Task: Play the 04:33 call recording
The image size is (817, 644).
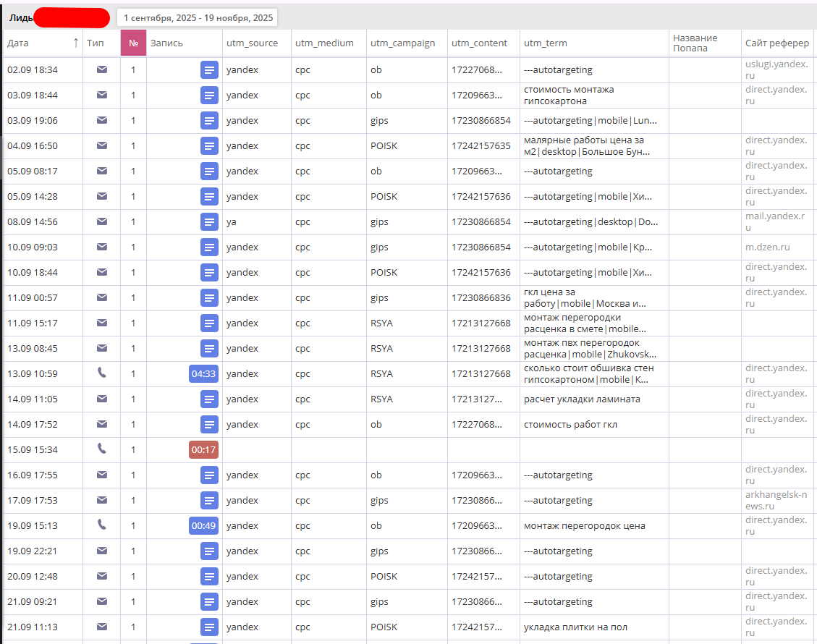Action: tap(203, 374)
